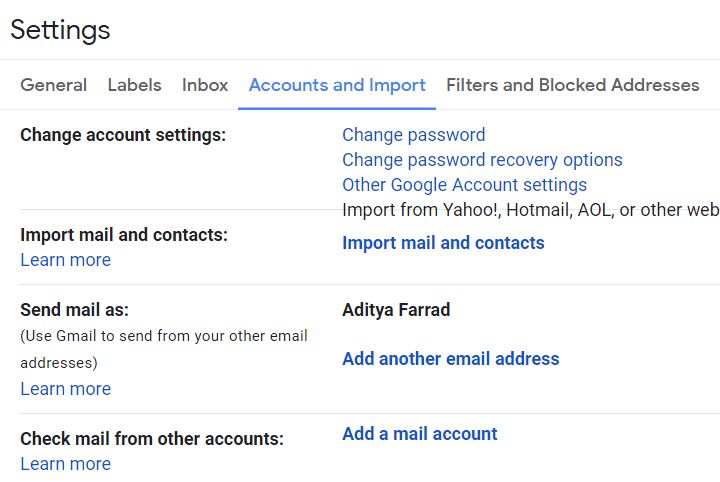Image resolution: width=720 pixels, height=482 pixels.
Task: Click the Settings page heading
Action: [60, 30]
